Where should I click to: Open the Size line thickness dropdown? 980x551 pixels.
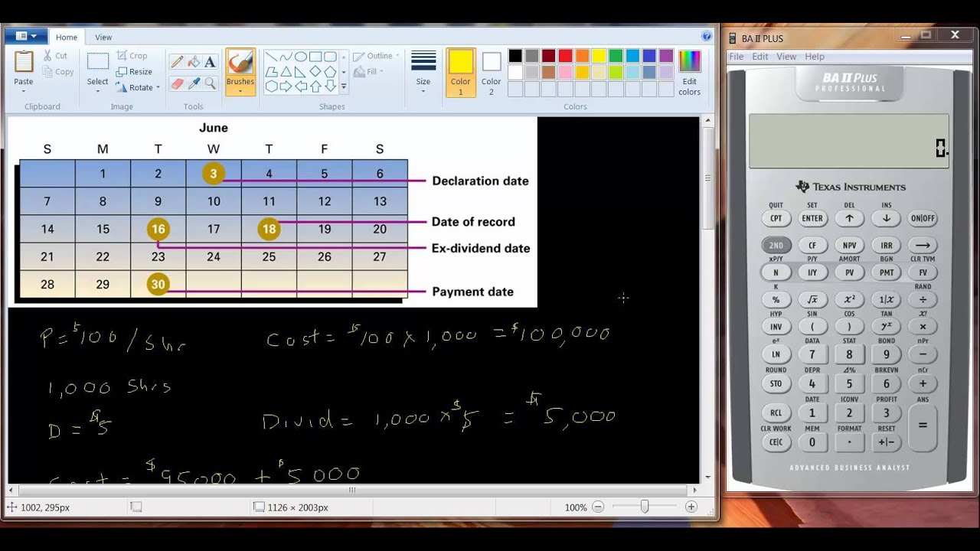(x=423, y=73)
